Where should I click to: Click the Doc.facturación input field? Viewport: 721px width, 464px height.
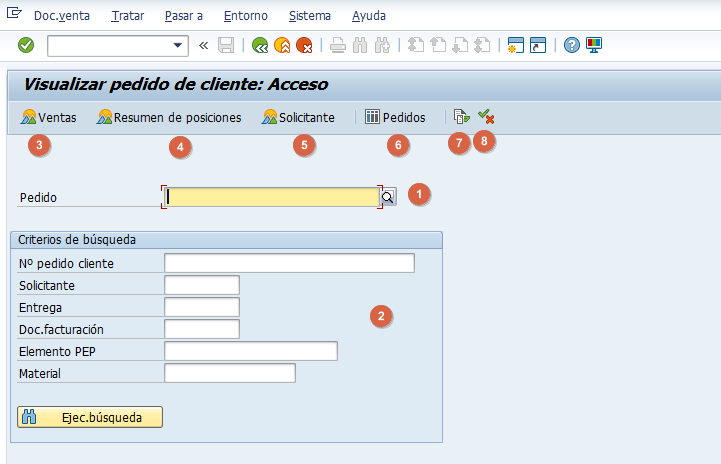(x=202, y=329)
